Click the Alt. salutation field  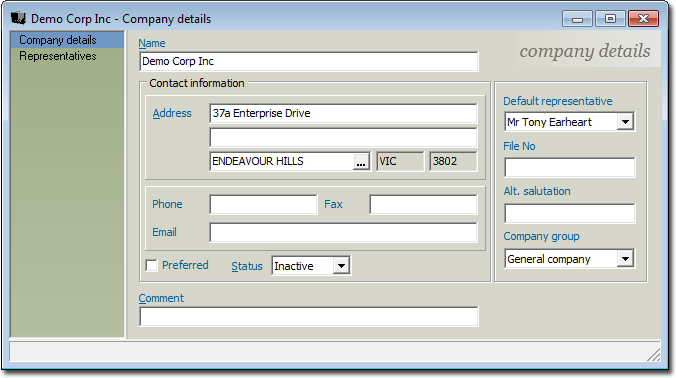(570, 213)
